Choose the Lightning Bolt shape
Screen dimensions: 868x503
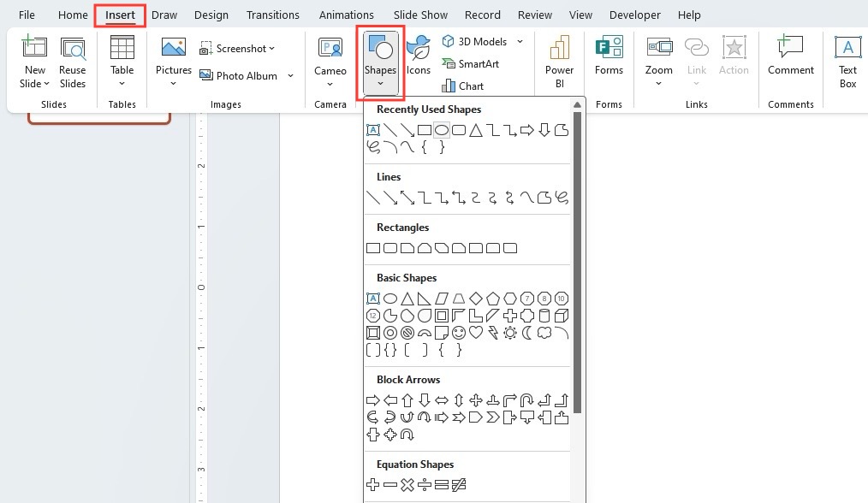click(493, 333)
